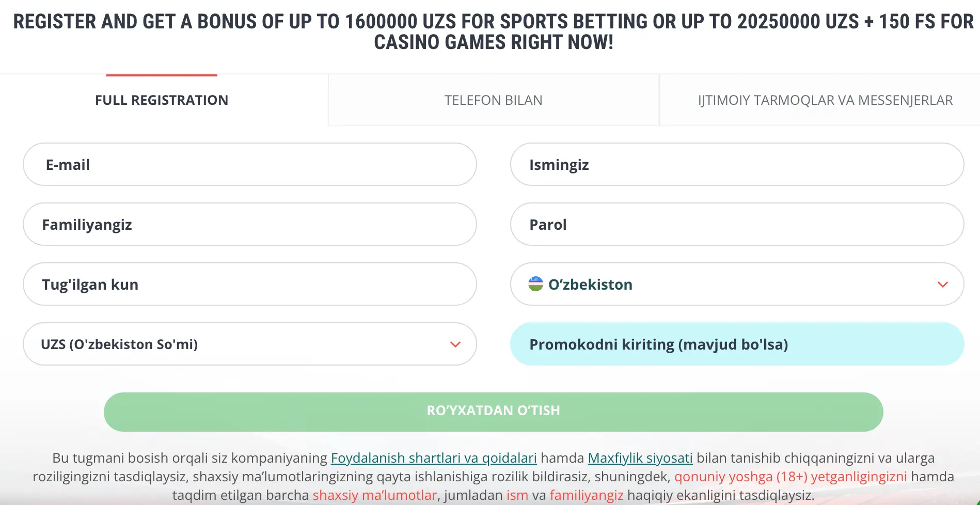Image resolution: width=980 pixels, height=505 pixels.
Task: Select the Familiyangiz input field
Action: click(x=249, y=224)
